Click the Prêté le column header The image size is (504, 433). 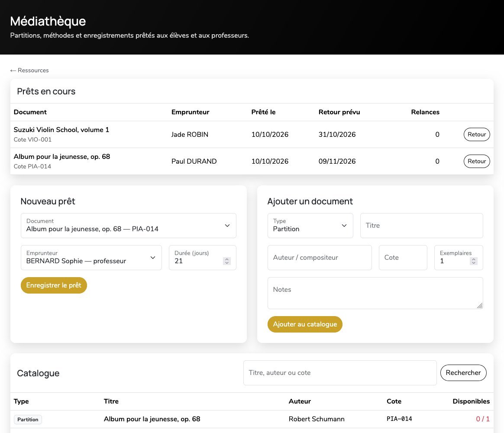pos(263,112)
